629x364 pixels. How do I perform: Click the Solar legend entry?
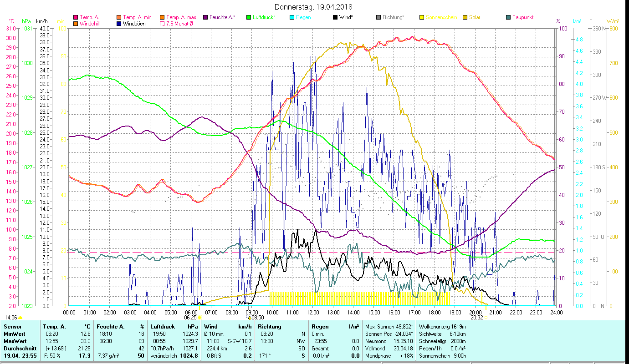pyautogui.click(x=475, y=18)
